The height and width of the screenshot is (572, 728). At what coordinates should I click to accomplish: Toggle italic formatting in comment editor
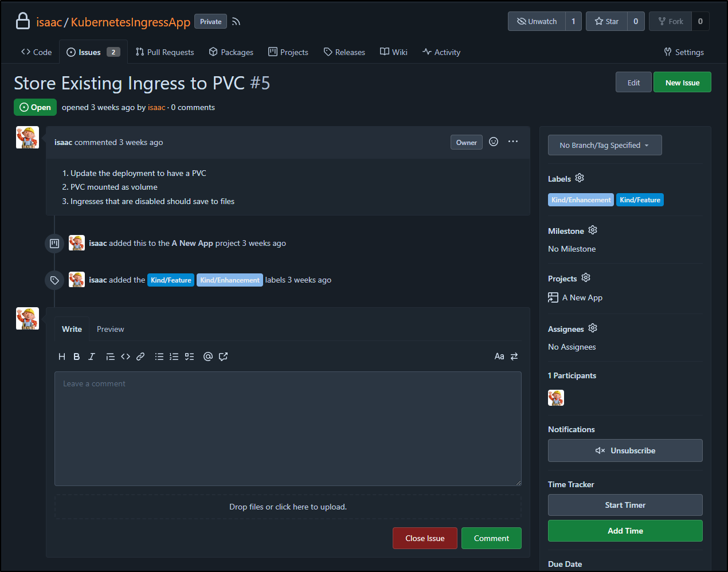tap(92, 356)
